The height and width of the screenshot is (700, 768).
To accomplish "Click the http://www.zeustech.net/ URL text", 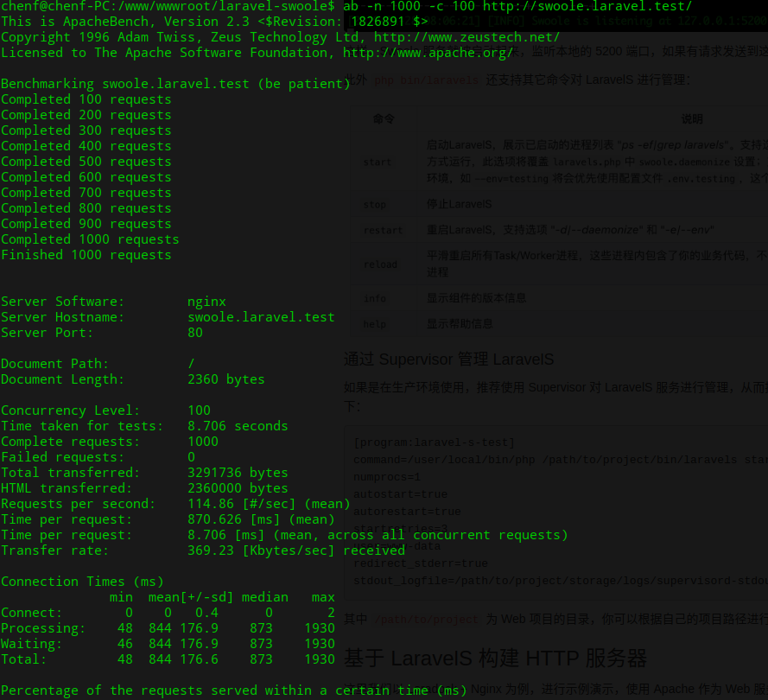I will coord(467,37).
